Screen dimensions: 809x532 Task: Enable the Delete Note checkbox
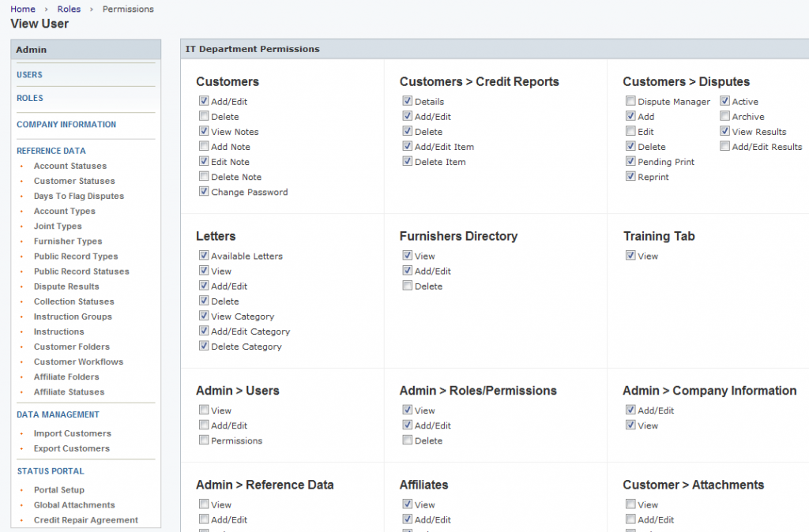204,177
